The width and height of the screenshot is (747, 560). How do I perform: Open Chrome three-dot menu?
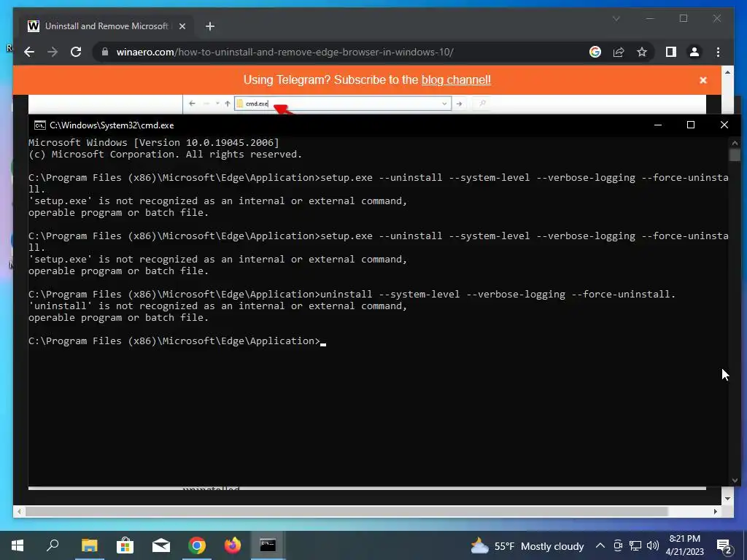[x=718, y=52]
